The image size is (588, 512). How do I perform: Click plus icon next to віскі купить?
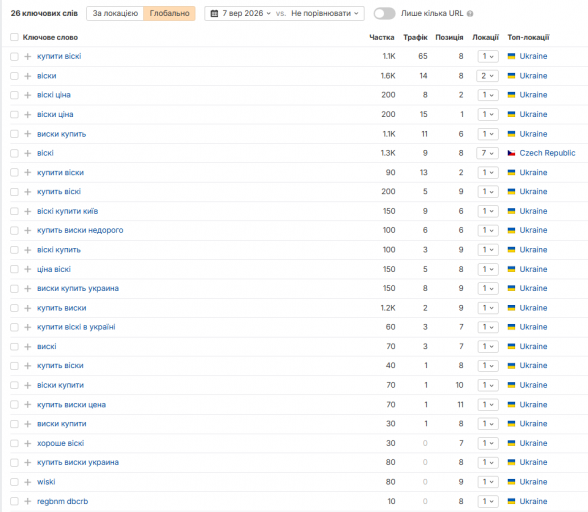pos(27,250)
